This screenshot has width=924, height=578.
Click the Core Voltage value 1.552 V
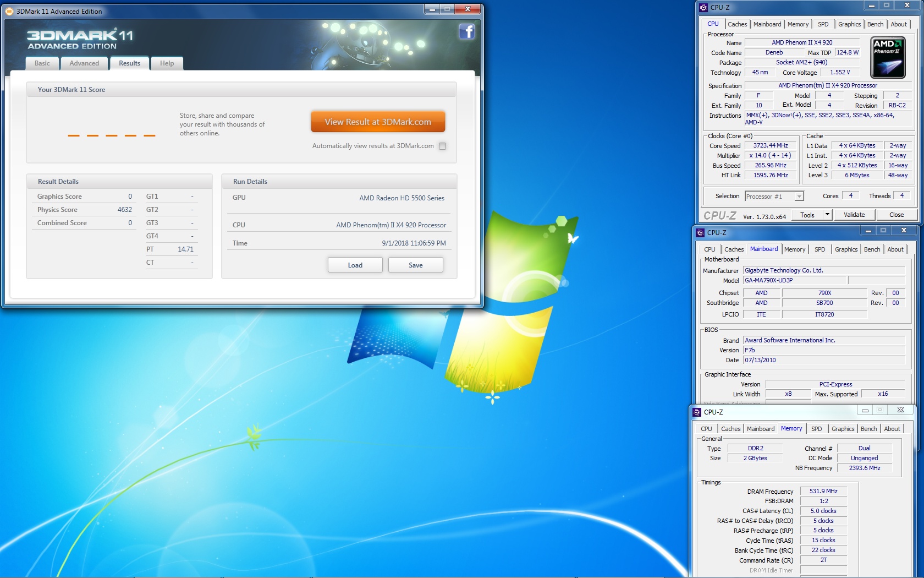pyautogui.click(x=840, y=72)
